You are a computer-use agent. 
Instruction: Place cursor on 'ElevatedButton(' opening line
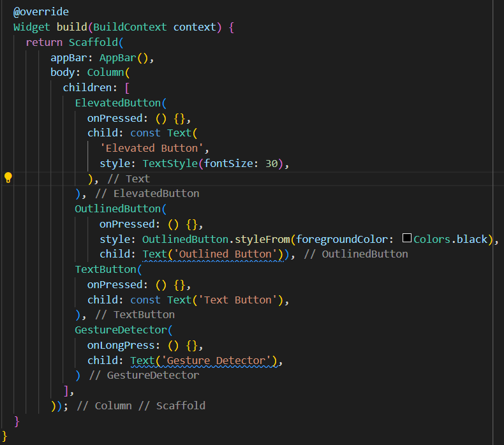click(x=121, y=103)
